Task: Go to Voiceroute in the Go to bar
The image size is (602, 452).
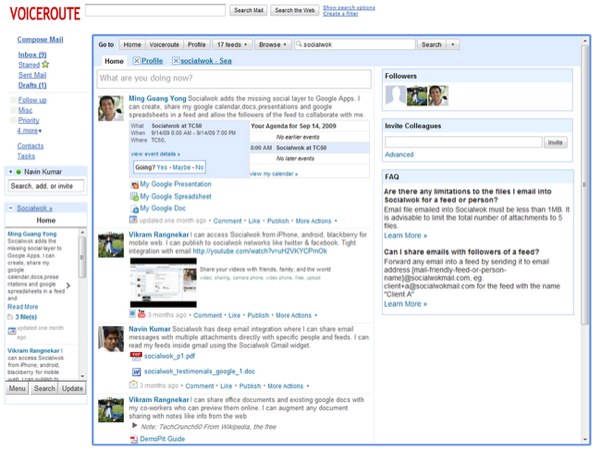Action: pyautogui.click(x=164, y=45)
